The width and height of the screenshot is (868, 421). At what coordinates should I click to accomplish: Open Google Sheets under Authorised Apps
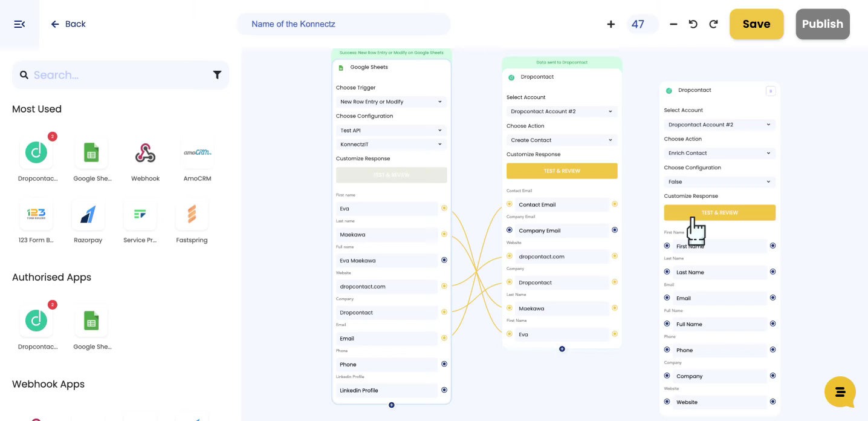click(92, 321)
